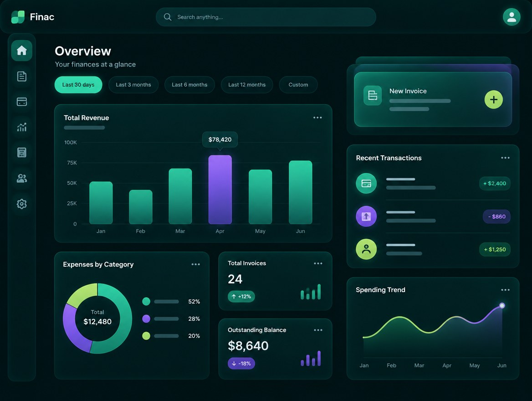Open the user profile avatar

pyautogui.click(x=512, y=17)
